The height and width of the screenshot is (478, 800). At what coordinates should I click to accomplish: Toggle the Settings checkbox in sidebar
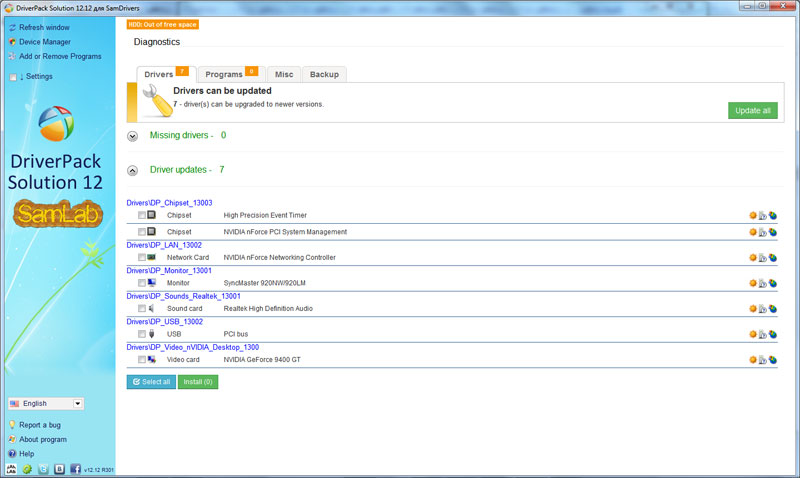tap(13, 77)
